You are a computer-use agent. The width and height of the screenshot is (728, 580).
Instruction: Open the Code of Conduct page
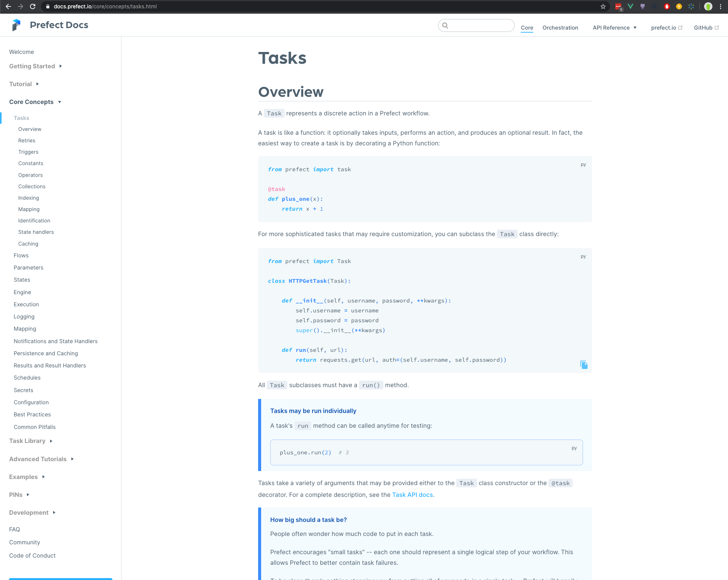pyautogui.click(x=32, y=556)
